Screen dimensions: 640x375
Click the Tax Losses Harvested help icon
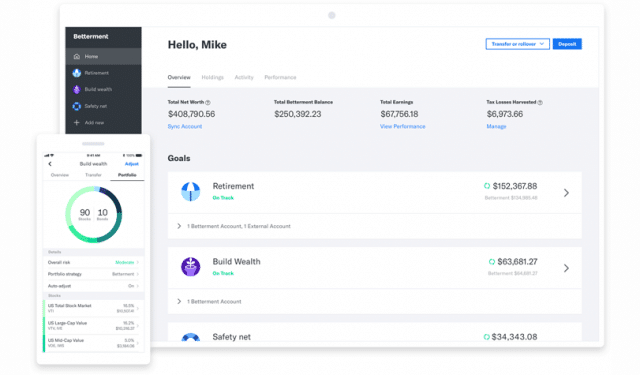[540, 102]
